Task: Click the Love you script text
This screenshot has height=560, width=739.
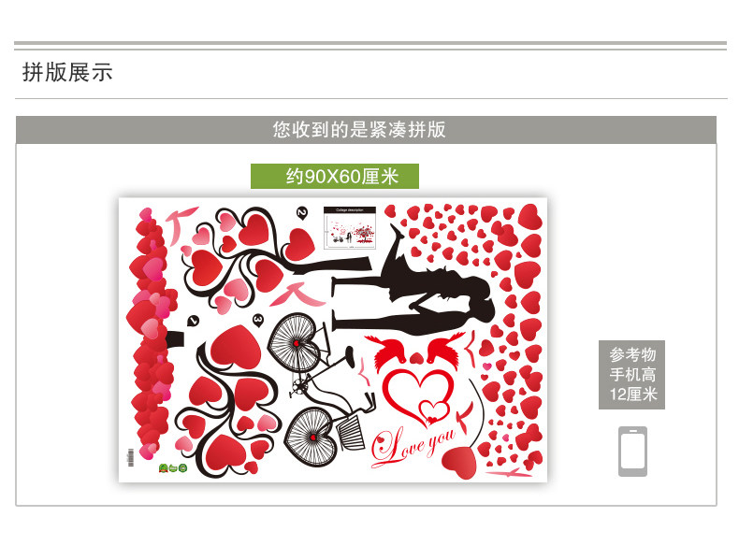Action: [x=413, y=445]
